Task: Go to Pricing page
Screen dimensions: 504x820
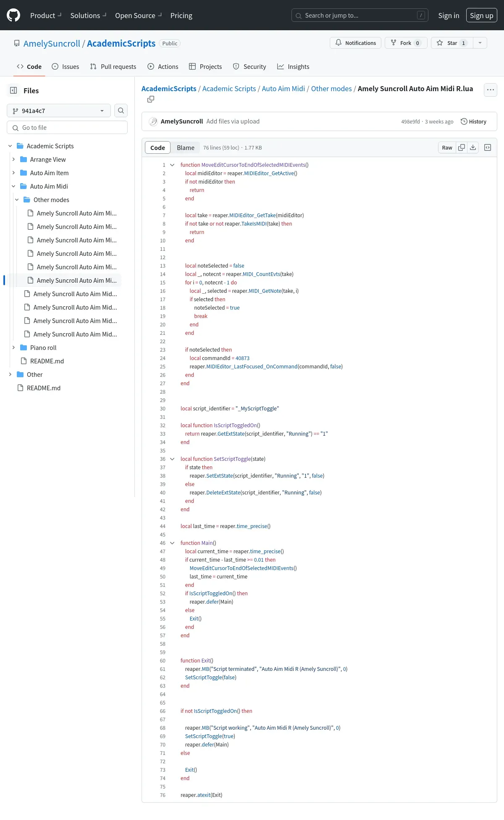Action: [x=181, y=16]
